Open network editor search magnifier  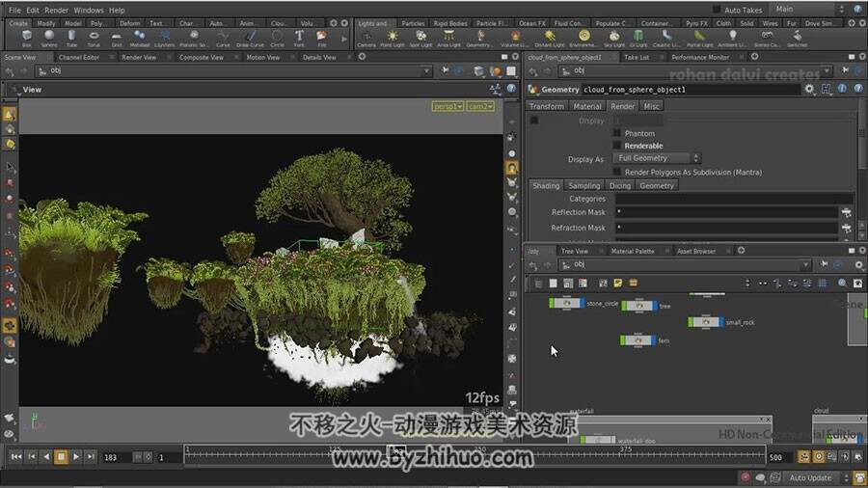tap(843, 284)
